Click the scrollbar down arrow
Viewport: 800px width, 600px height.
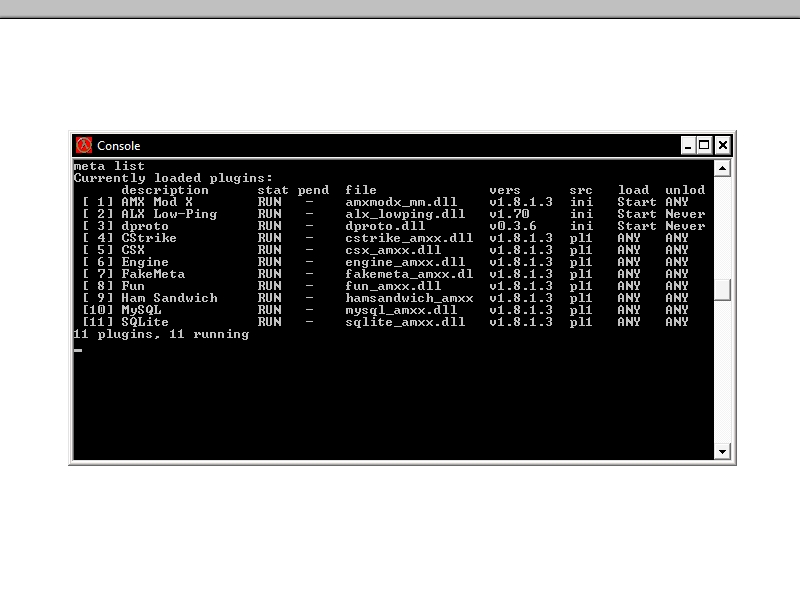click(x=722, y=451)
